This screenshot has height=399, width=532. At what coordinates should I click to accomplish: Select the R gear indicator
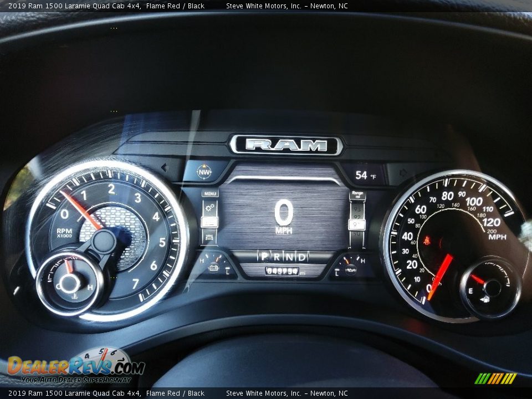click(x=277, y=257)
